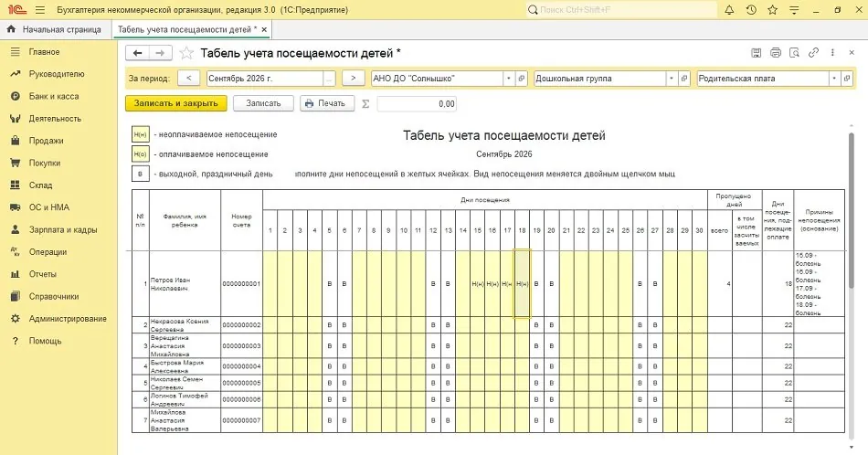This screenshot has width=868, height=455.
Task: Click the period field Сентябрь 2026 г.
Action: tap(265, 79)
